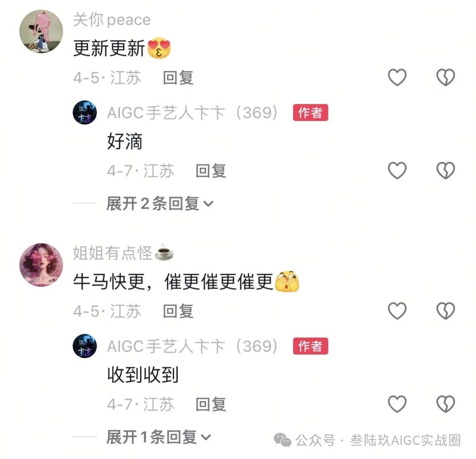Open author avatar beside 好滴 reply

point(85,113)
